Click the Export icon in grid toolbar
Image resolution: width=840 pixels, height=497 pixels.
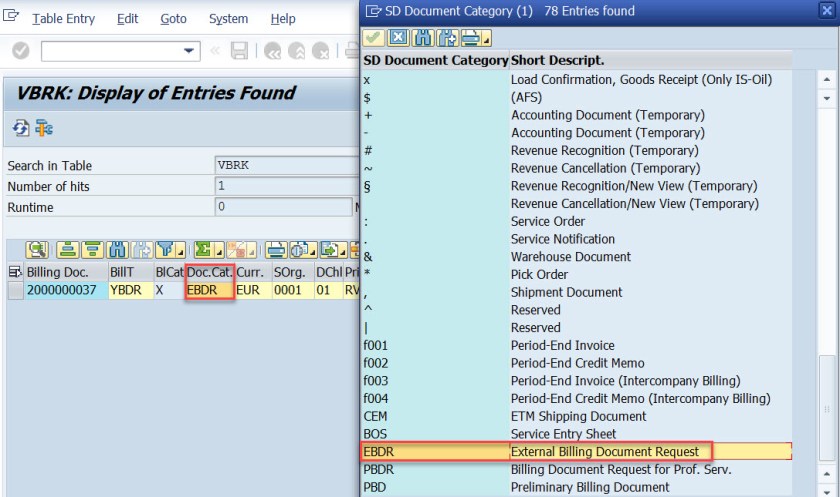(329, 250)
